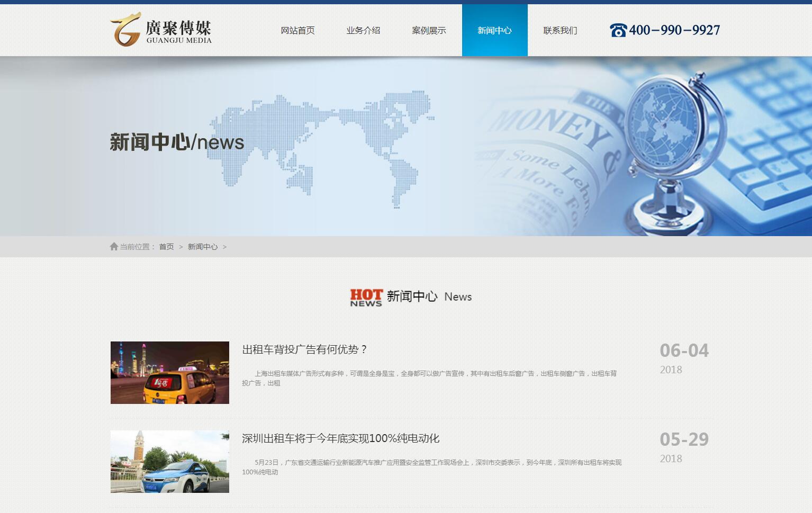Click the 06-04 date of first article
The height and width of the screenshot is (513, 812).
pos(684,350)
